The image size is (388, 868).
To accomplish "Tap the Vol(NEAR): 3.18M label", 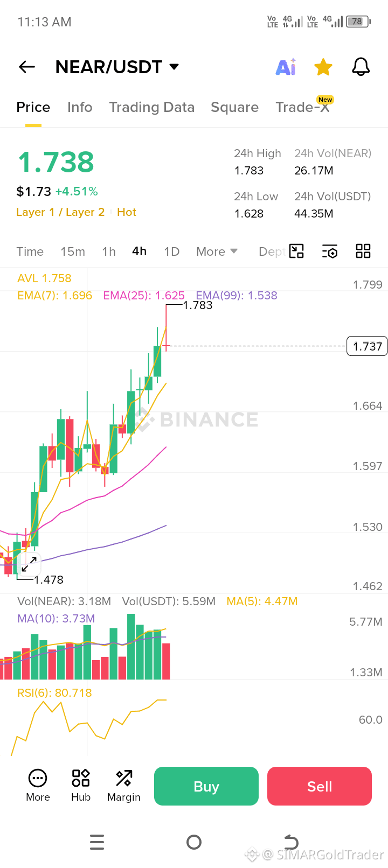I will tap(64, 601).
